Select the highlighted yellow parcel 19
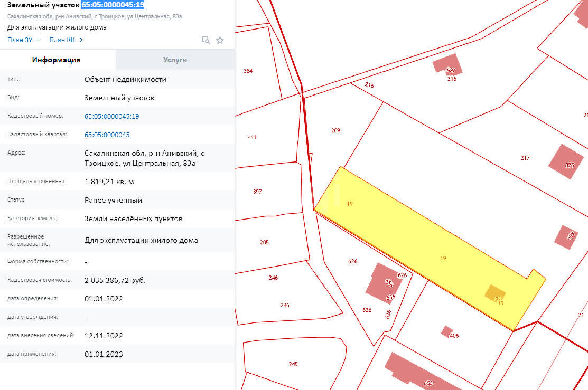This screenshot has height=390, width=588. (x=443, y=258)
